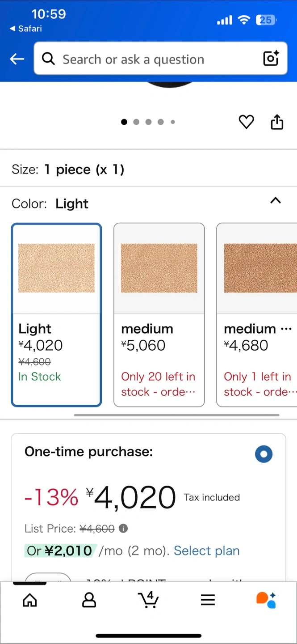Screen dimensions: 297x644
Task: Tap the share icon
Action: [277, 122]
